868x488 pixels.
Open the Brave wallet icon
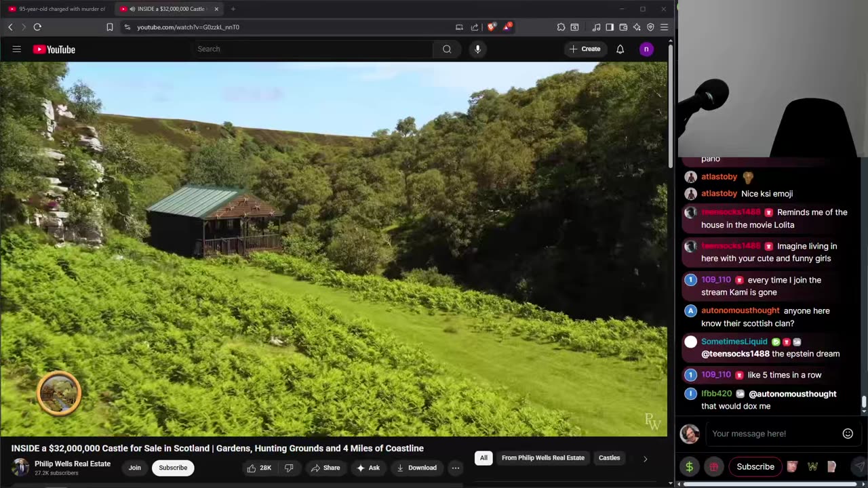pos(623,27)
